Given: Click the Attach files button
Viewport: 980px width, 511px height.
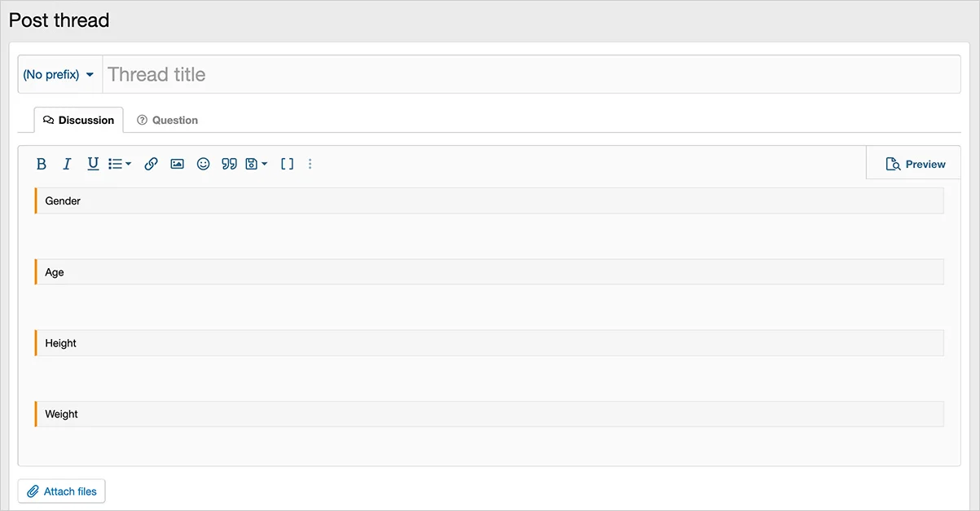Looking at the screenshot, I should point(62,491).
